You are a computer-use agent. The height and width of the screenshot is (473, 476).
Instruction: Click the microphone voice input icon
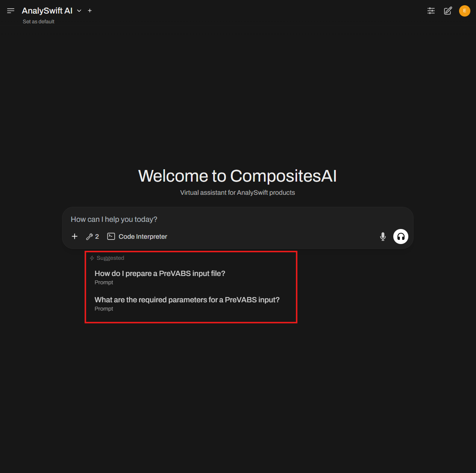383,236
